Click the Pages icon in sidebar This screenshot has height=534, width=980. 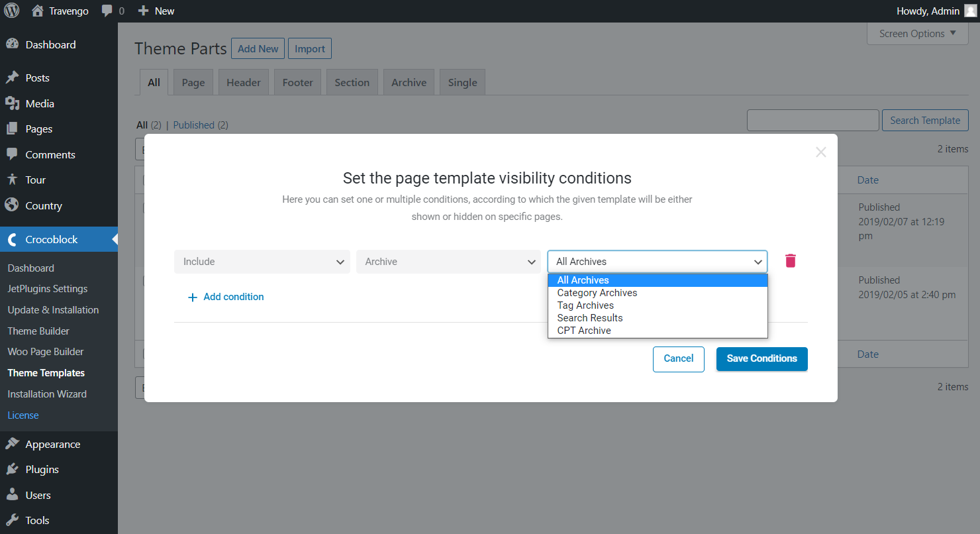click(12, 129)
